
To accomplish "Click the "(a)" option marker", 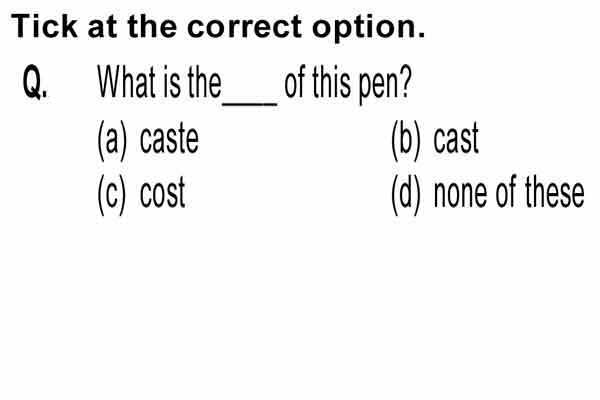I will [x=112, y=140].
